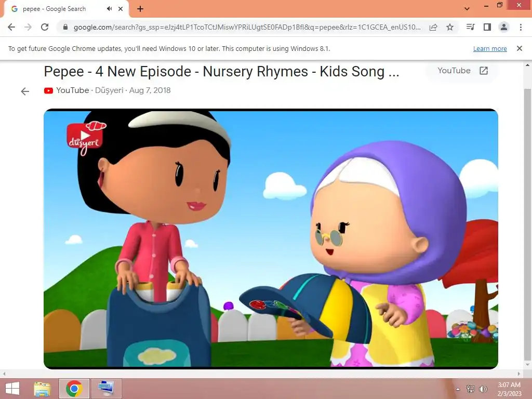
Task: Open the Chrome profile avatar
Action: (x=504, y=27)
